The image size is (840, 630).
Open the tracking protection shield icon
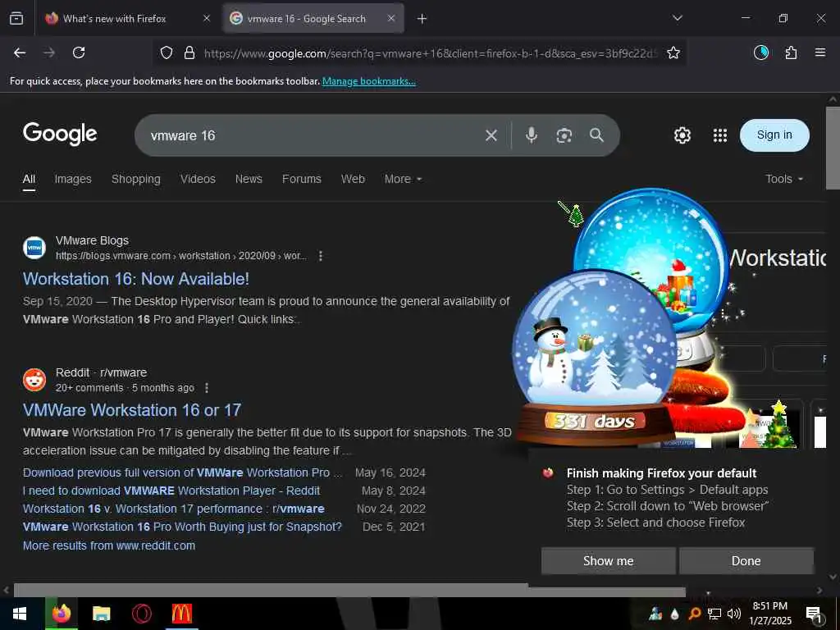click(x=167, y=52)
